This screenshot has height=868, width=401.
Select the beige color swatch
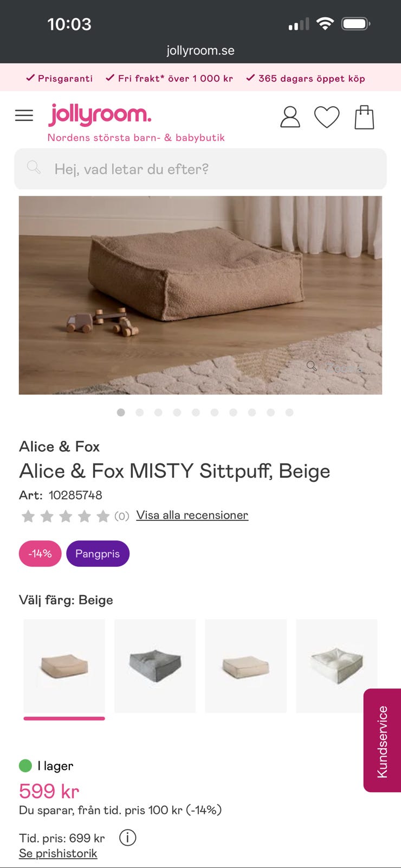point(64,666)
